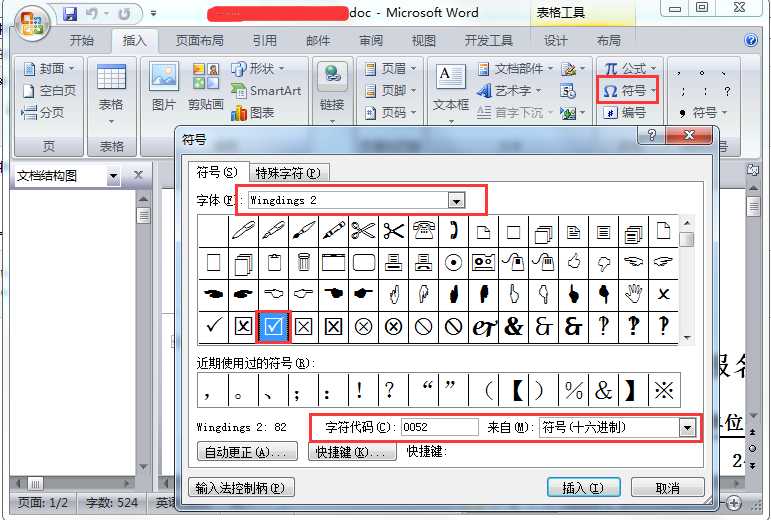
Task: Click the 插入(I) button
Action: click(583, 488)
